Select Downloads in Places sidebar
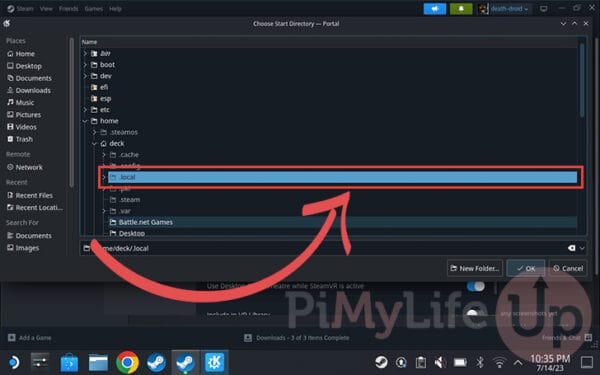This screenshot has height=375, width=600. 29,91
